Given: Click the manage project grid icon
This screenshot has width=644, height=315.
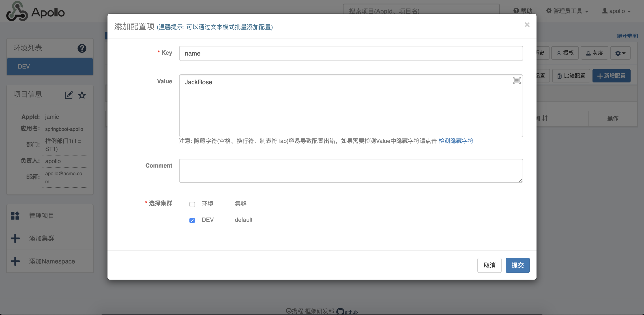Looking at the screenshot, I should click(x=15, y=216).
